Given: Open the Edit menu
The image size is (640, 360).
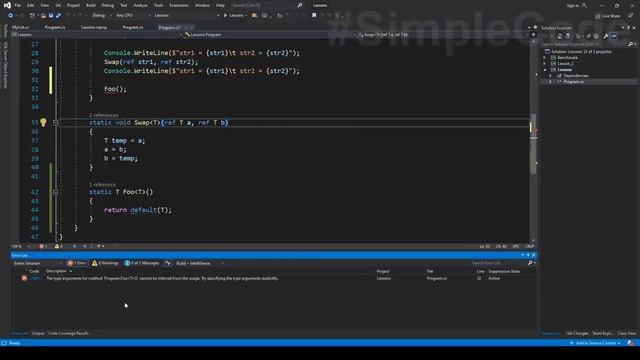Looking at the screenshot, I should 31,5.
